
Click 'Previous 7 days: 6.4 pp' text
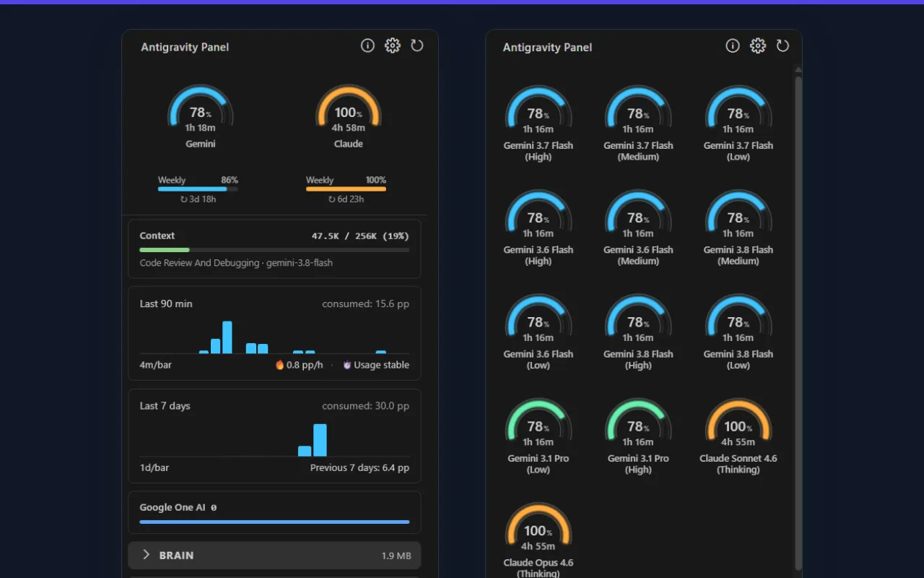[359, 467]
